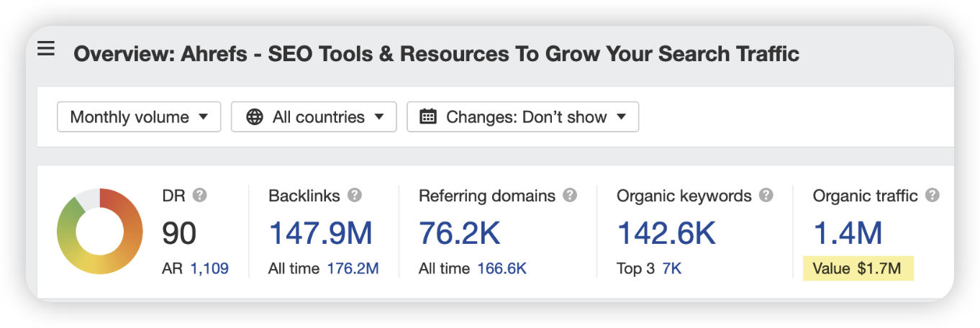Screen dimensions: 980x328
Task: Click the all time backlinks 176.2M
Action: coord(353,269)
